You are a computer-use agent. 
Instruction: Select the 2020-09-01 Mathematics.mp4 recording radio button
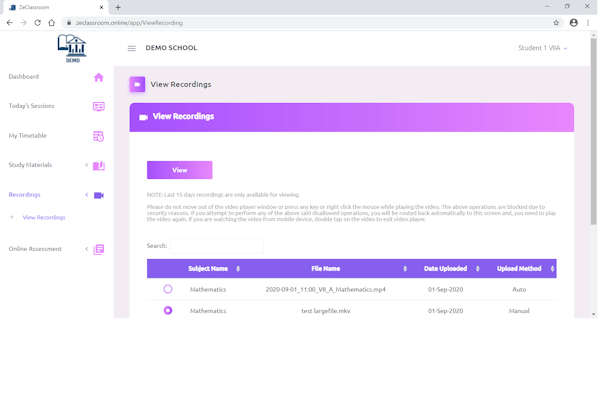(168, 289)
